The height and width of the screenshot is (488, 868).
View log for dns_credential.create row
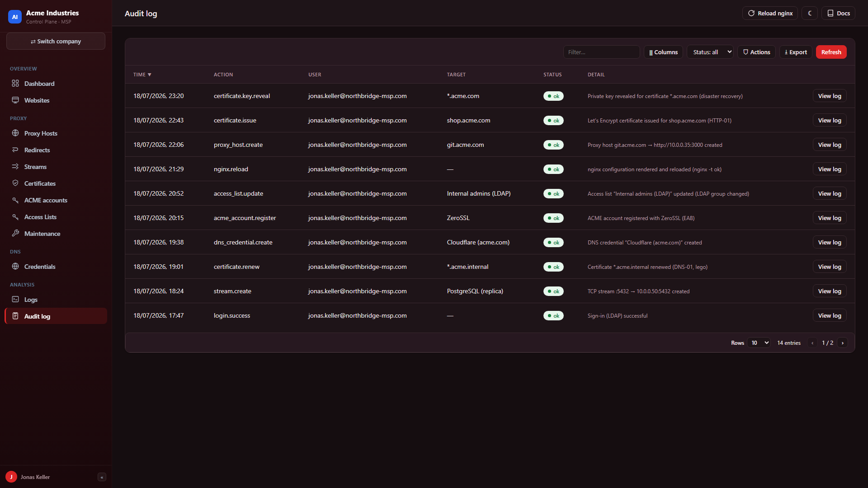click(829, 242)
